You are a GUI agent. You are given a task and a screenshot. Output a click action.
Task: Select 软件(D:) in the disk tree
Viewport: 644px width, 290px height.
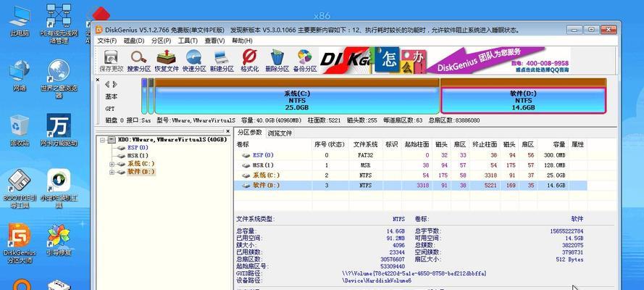[x=141, y=172]
